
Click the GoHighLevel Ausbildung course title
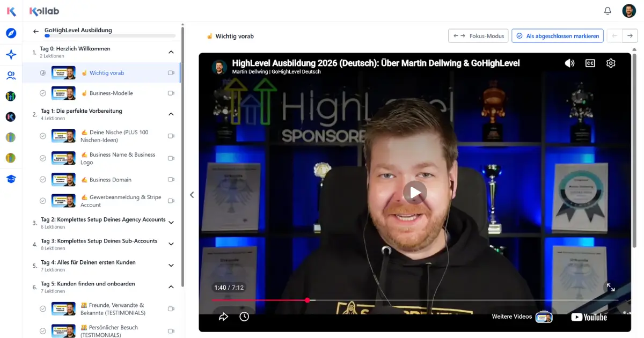pos(78,30)
